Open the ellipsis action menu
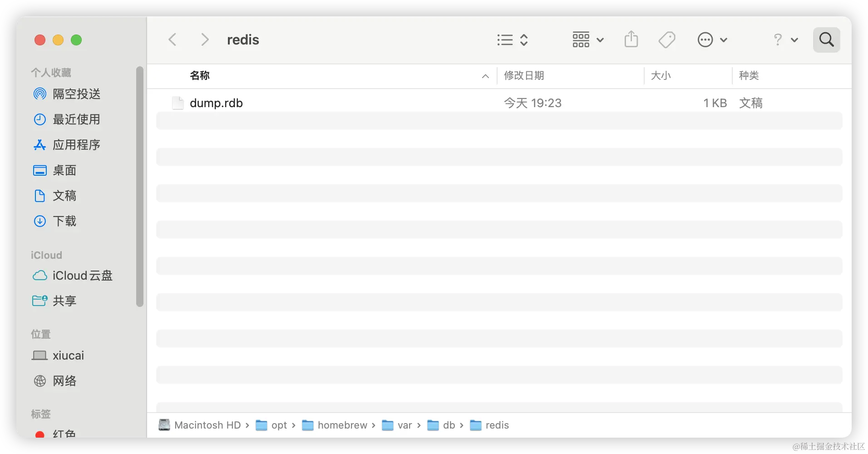 [x=712, y=40]
